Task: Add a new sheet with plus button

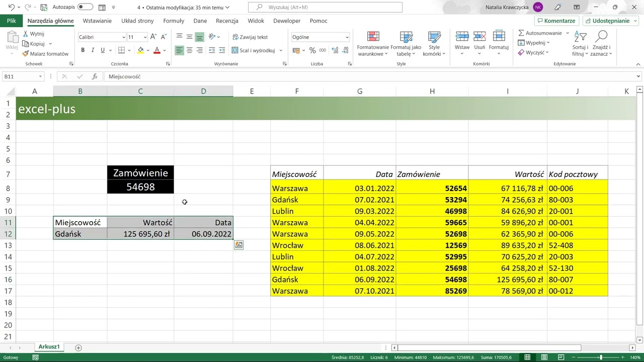Action: [78, 347]
